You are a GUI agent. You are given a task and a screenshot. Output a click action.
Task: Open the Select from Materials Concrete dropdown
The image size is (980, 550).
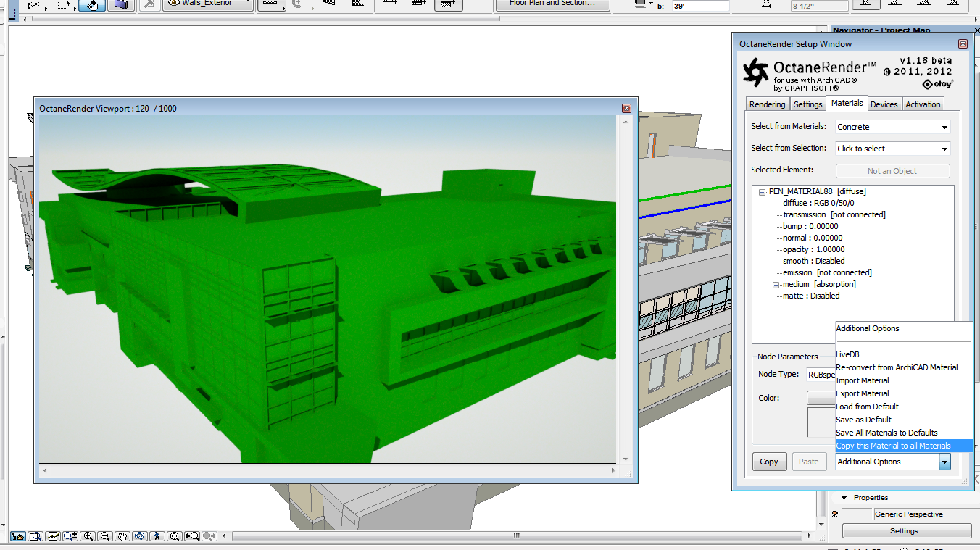[x=892, y=127]
